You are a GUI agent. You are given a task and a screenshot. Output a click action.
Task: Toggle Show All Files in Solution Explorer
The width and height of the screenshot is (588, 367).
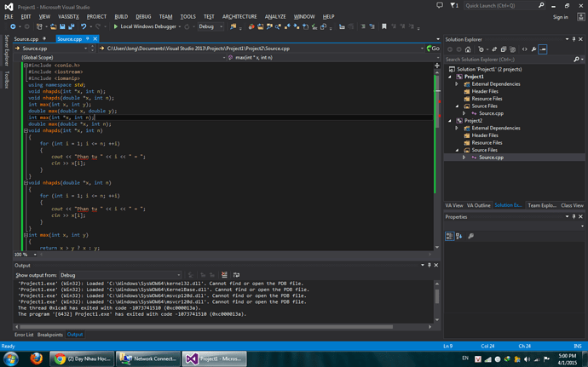pos(513,49)
